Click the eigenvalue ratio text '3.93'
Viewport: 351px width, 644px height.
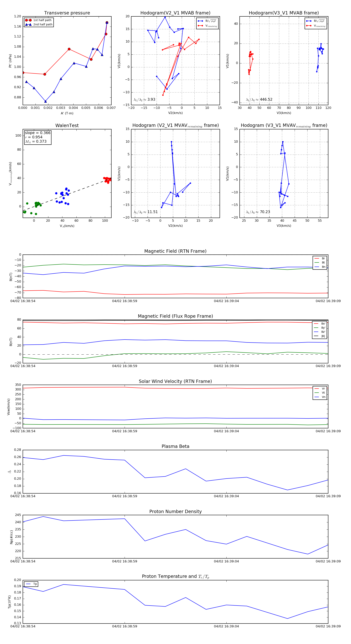coord(151,100)
